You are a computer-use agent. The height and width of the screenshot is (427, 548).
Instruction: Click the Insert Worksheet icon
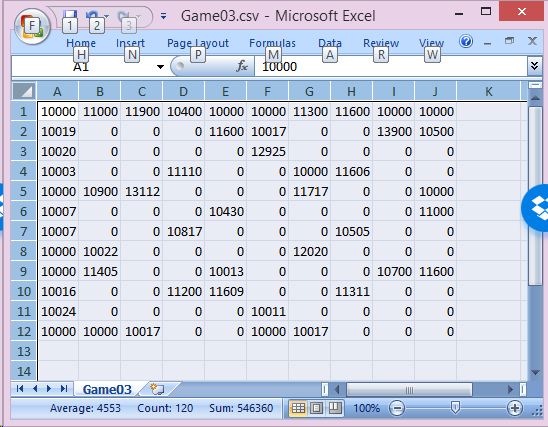(x=157, y=389)
